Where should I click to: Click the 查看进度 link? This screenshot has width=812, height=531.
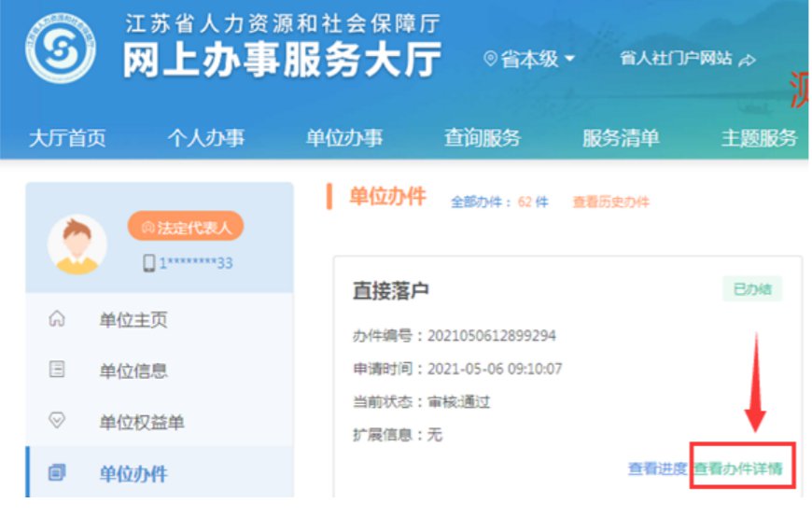click(x=657, y=468)
